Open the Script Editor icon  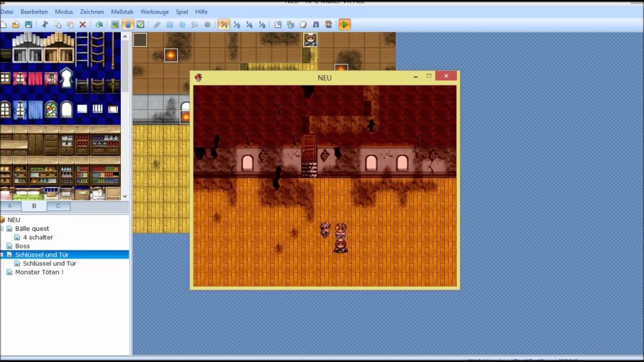click(x=303, y=24)
